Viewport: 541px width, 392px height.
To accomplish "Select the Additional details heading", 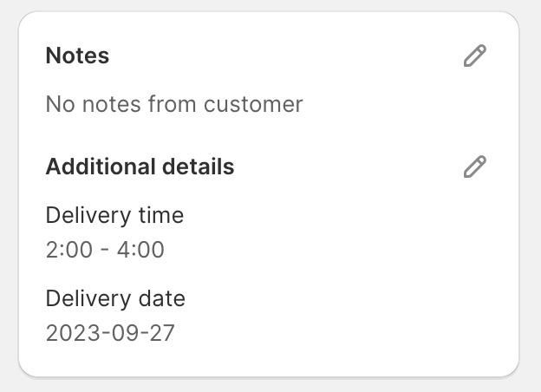I will pyautogui.click(x=140, y=167).
